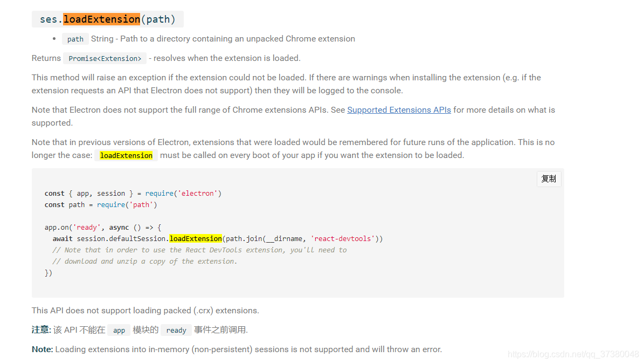Click comment line starting 'Note that in order'
Viewport: 644px width, 364px height.
tap(199, 250)
